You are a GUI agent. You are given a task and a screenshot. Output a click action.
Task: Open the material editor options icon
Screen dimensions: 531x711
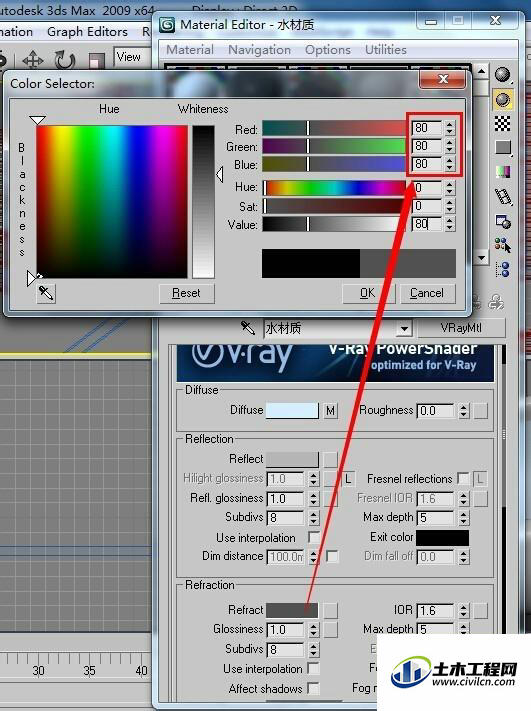[502, 222]
